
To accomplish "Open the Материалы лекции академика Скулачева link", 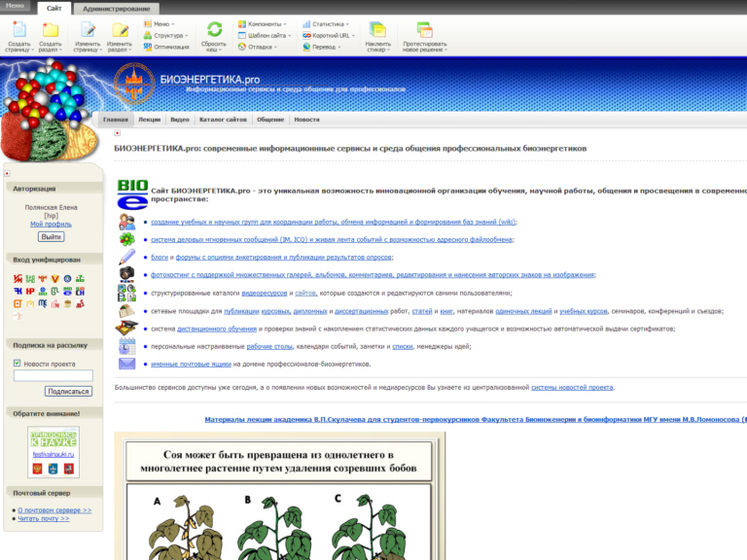I will pyautogui.click(x=476, y=420).
